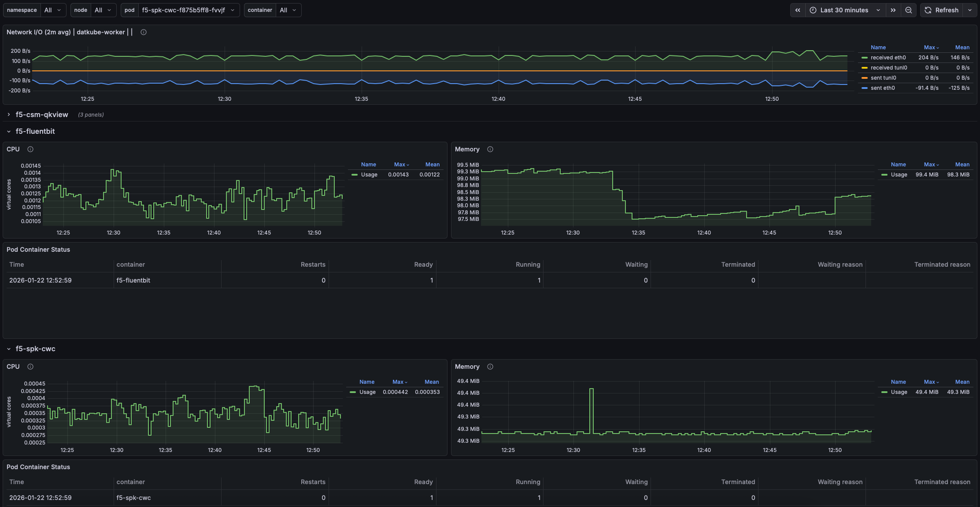Open the node variable dropdown
This screenshot has width=980, height=507.
tap(104, 10)
